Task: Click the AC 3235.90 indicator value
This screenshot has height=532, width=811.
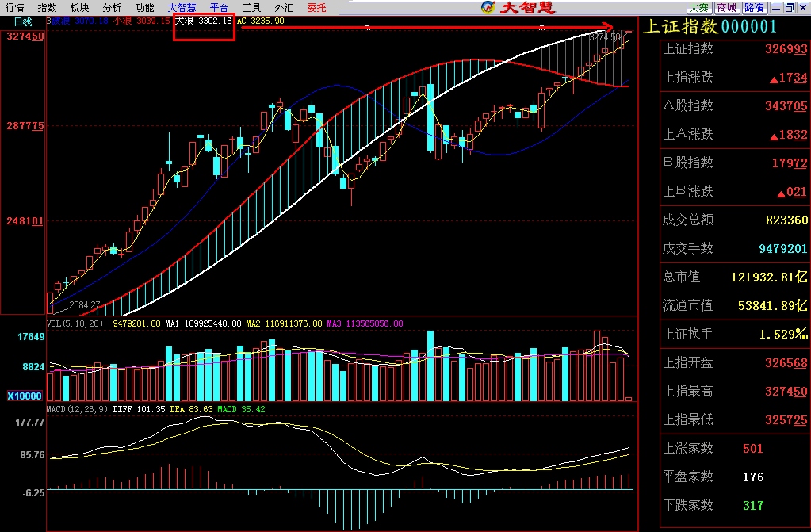Action: pyautogui.click(x=261, y=21)
